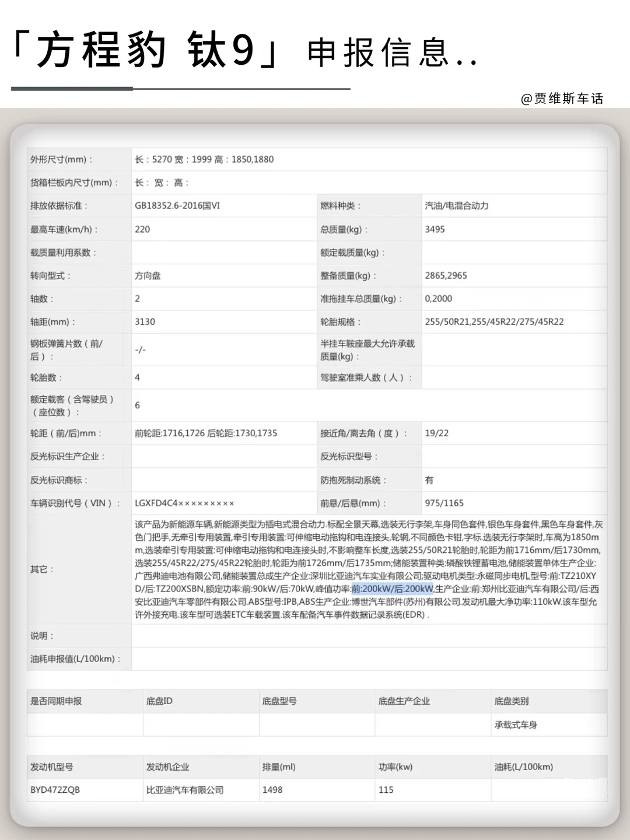Click the 总质量(kg) label
Viewport: 630px width, 840px height.
[344, 229]
